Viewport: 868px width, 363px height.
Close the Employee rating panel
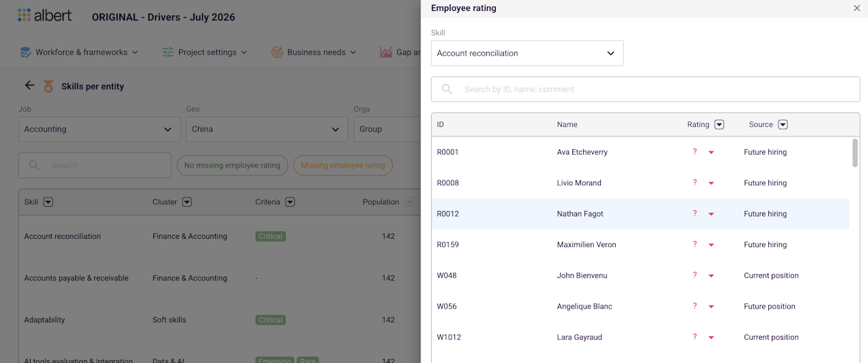[x=856, y=8]
